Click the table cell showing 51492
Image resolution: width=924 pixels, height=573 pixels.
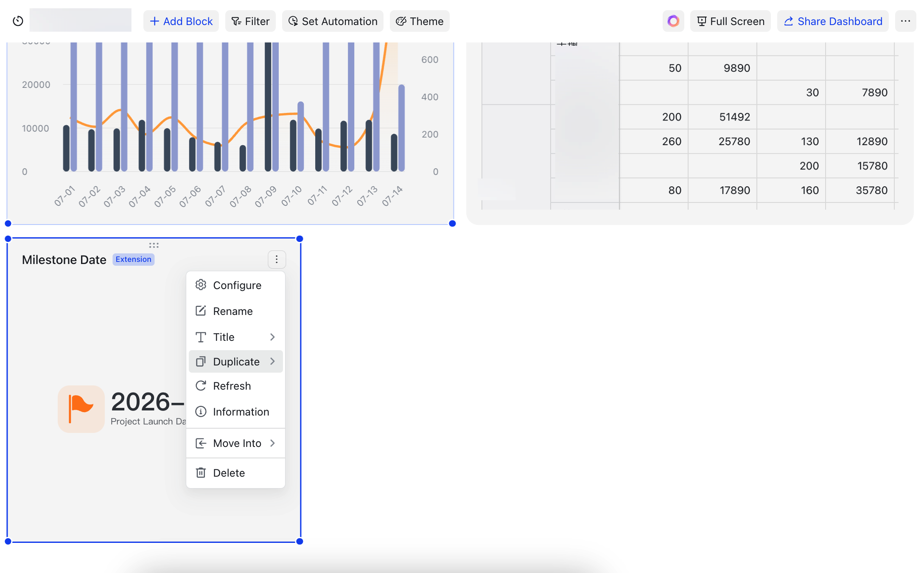pyautogui.click(x=722, y=117)
